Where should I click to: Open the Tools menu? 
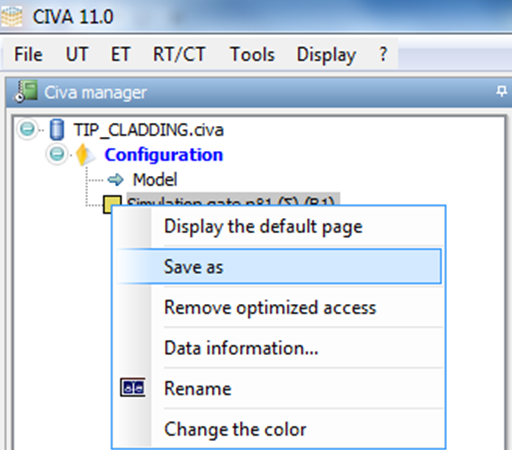[252, 54]
